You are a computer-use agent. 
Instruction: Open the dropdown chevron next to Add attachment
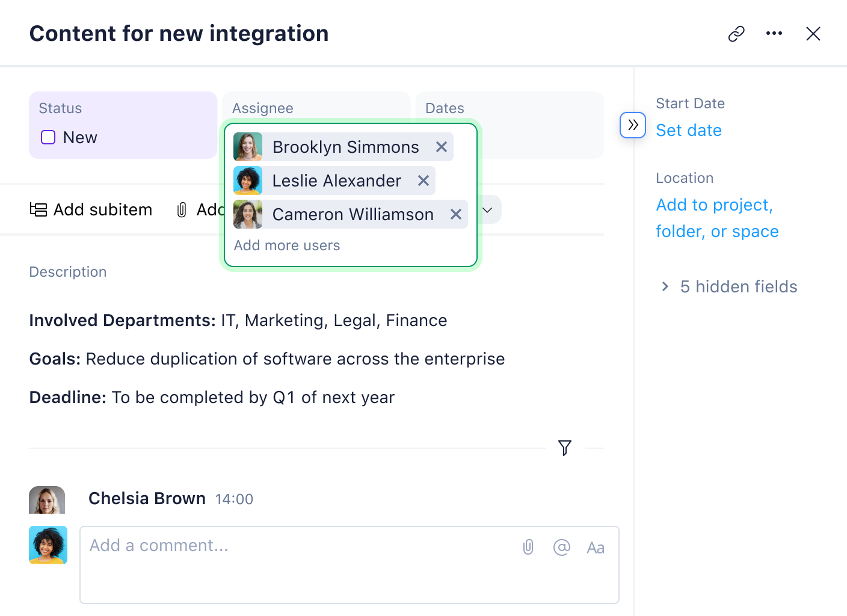tap(487, 209)
